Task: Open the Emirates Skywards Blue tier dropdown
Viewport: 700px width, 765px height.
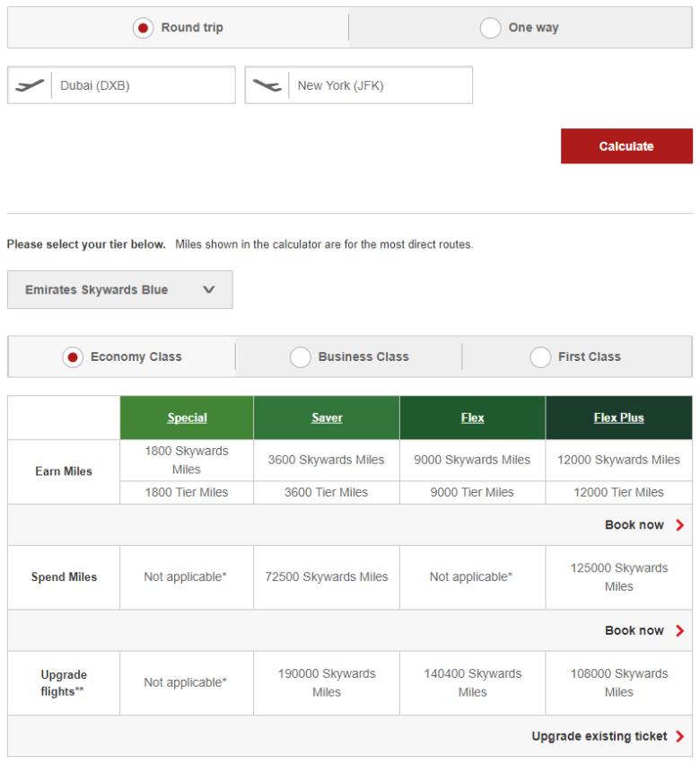Action: (x=119, y=289)
